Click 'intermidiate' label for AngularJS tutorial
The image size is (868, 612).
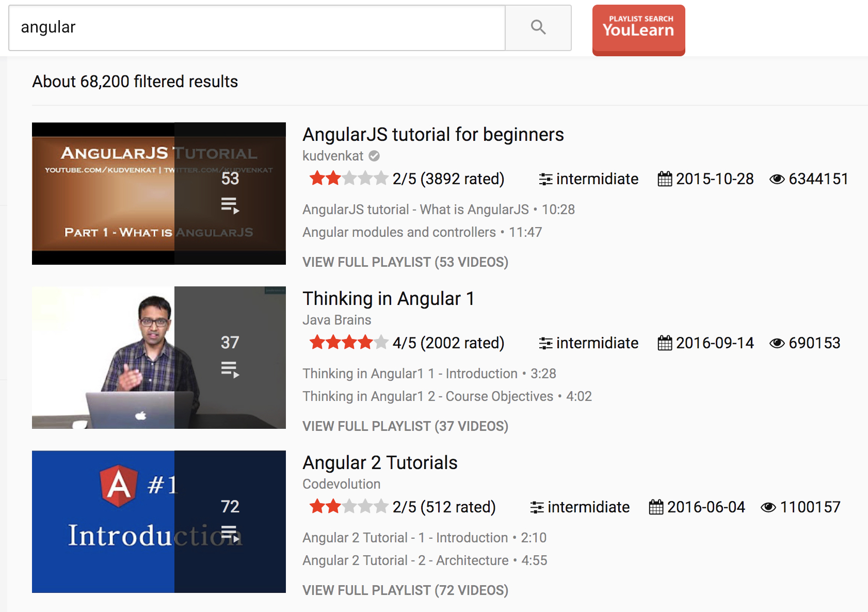click(597, 179)
